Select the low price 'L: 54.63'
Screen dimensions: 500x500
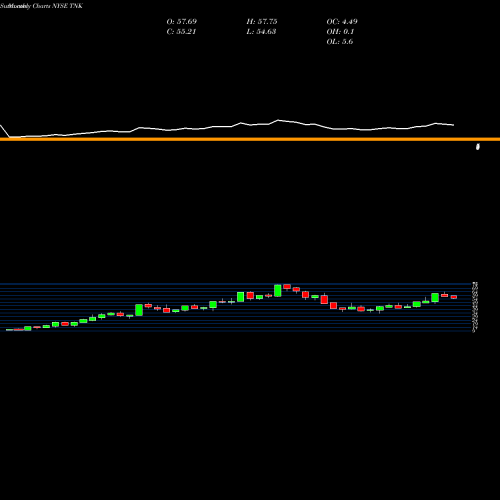[x=261, y=32]
